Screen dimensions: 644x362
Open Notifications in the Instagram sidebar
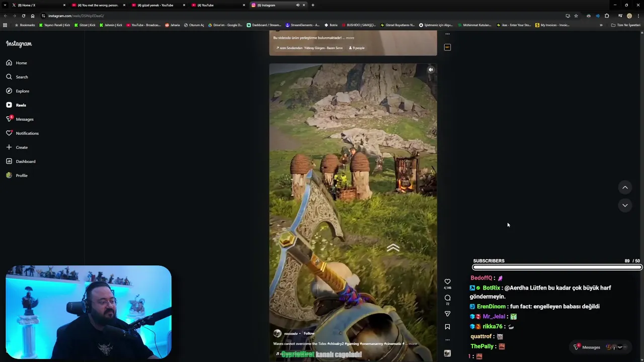coord(22,133)
